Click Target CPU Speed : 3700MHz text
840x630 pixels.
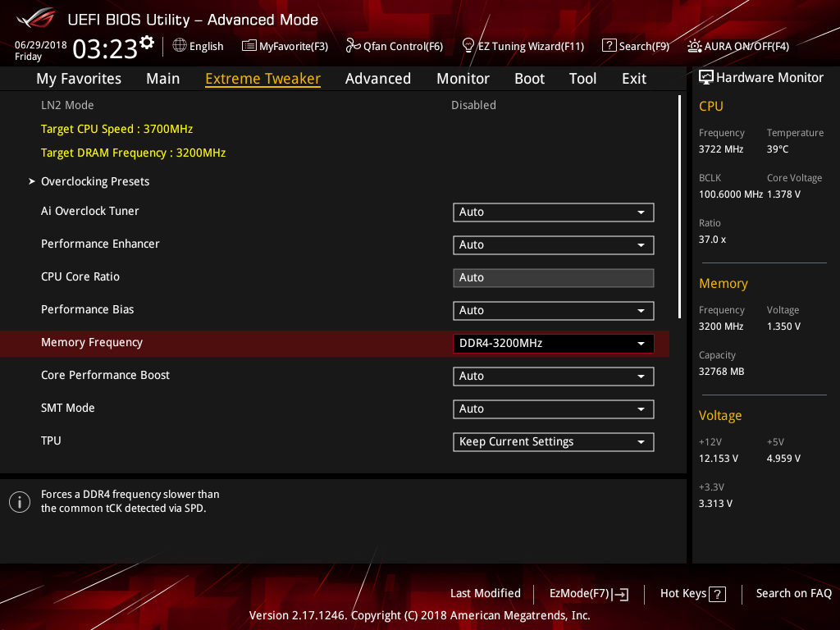pos(116,129)
